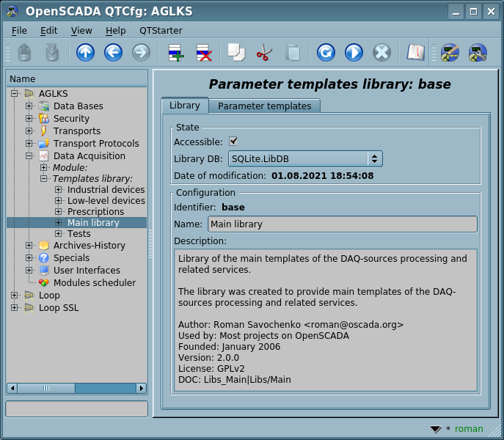Screen dimensions: 504x440
Task: Click the empty field below the tree
Action: pyautogui.click(x=77, y=408)
